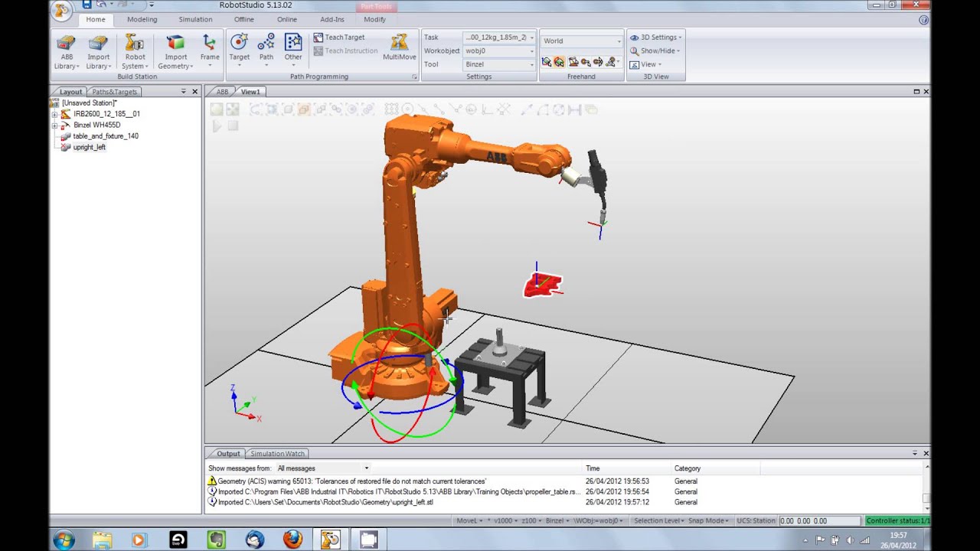Expand the Binzel WH455D tree node
Viewport: 980px width, 551px height.
pyautogui.click(x=54, y=125)
